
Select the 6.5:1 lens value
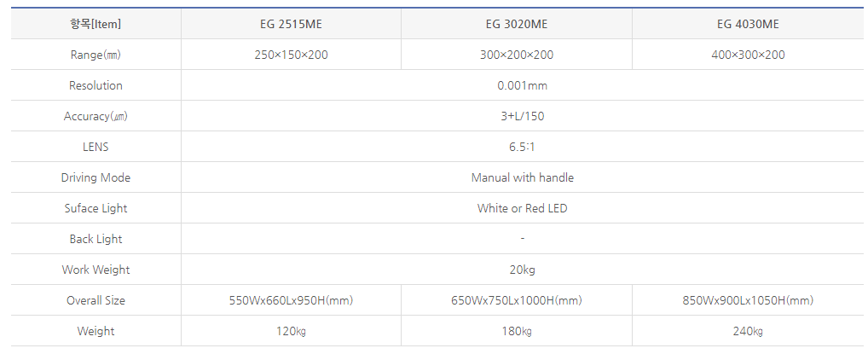[x=522, y=147]
